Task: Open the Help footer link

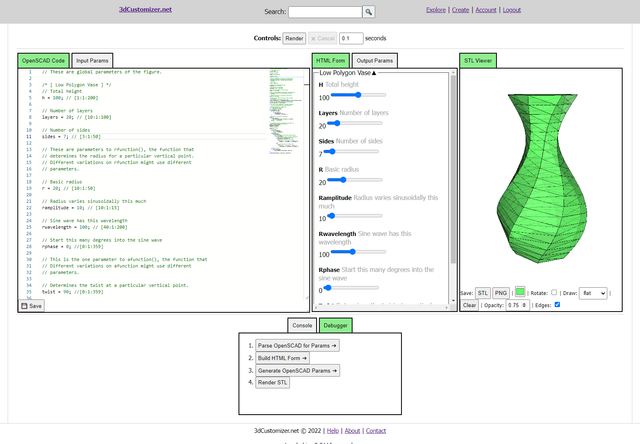Action: [333, 431]
